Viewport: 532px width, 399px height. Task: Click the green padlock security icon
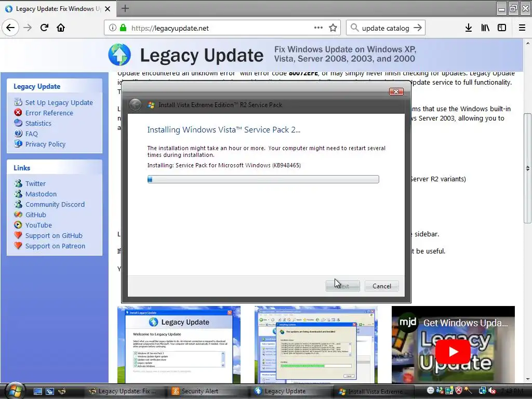click(x=123, y=28)
